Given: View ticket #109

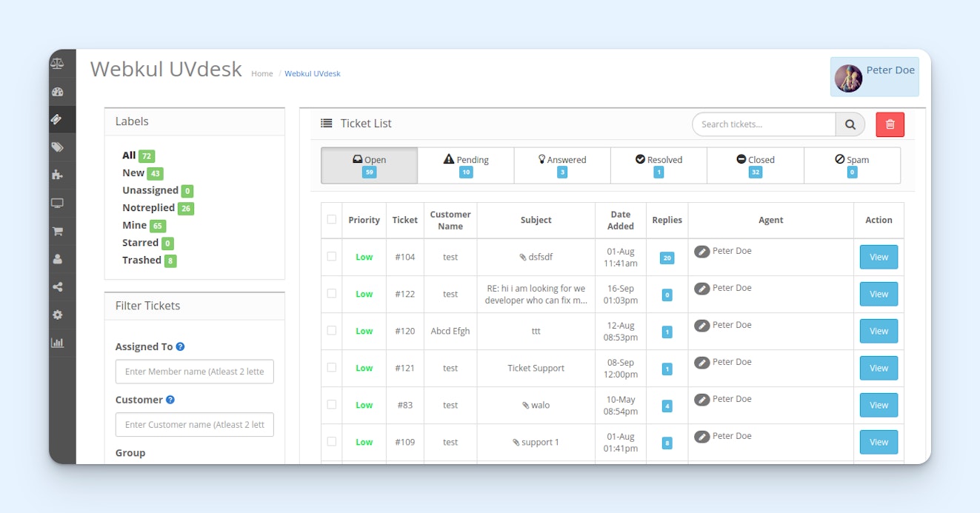Looking at the screenshot, I should (879, 442).
